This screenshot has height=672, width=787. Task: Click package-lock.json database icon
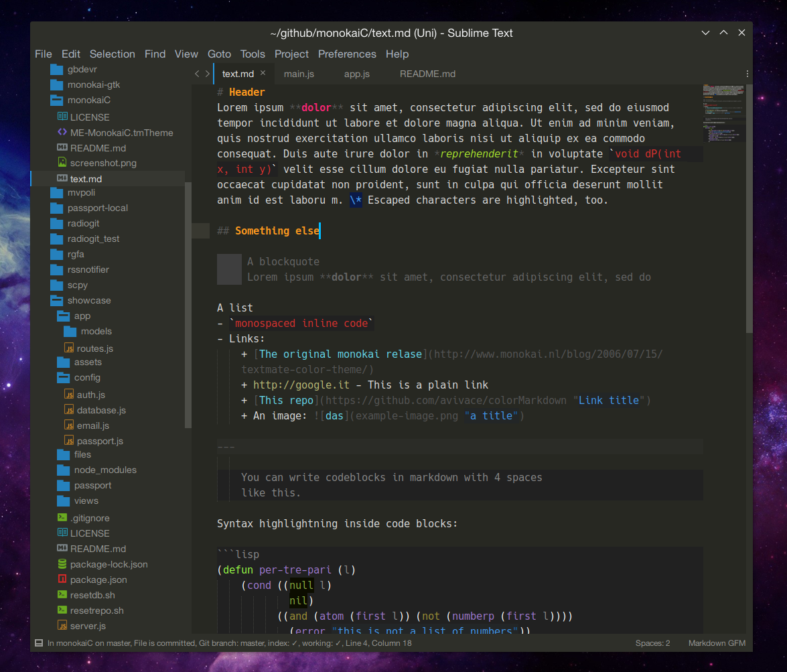(62, 564)
